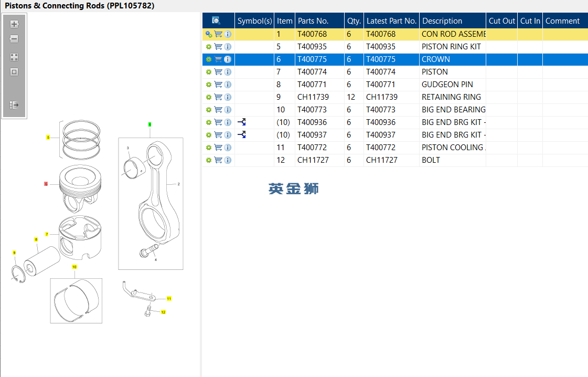This screenshot has width=588, height=377.
Task: Zoom out the diagram with minus icon
Action: coord(14,39)
